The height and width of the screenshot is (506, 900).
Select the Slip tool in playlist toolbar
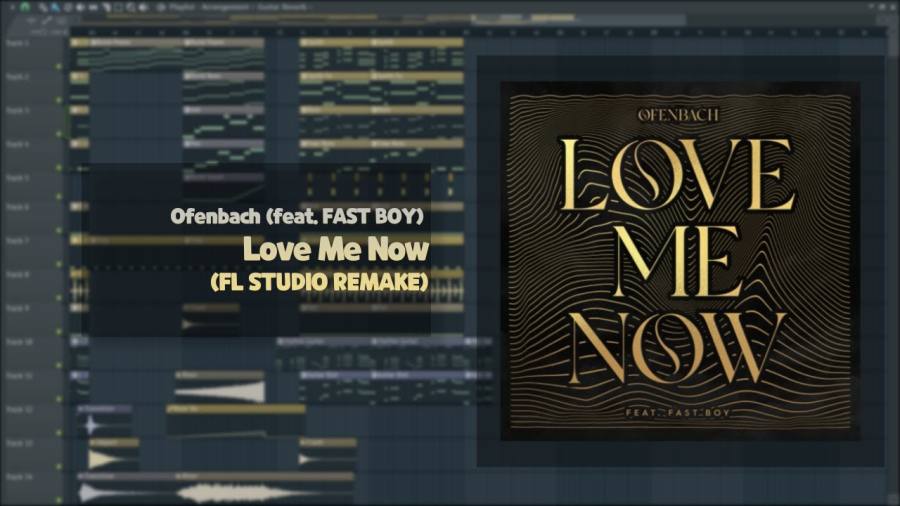[93, 7]
